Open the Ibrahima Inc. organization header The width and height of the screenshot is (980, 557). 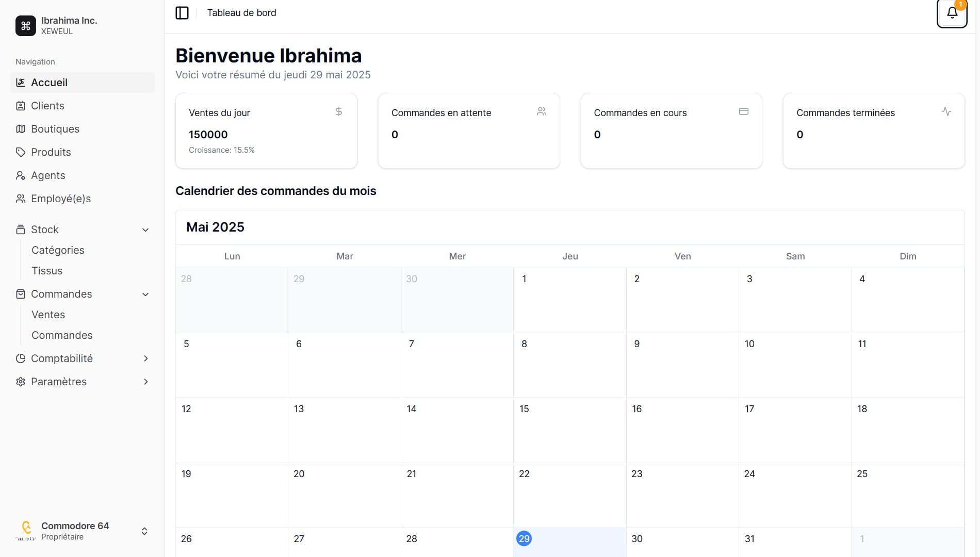[x=83, y=26]
